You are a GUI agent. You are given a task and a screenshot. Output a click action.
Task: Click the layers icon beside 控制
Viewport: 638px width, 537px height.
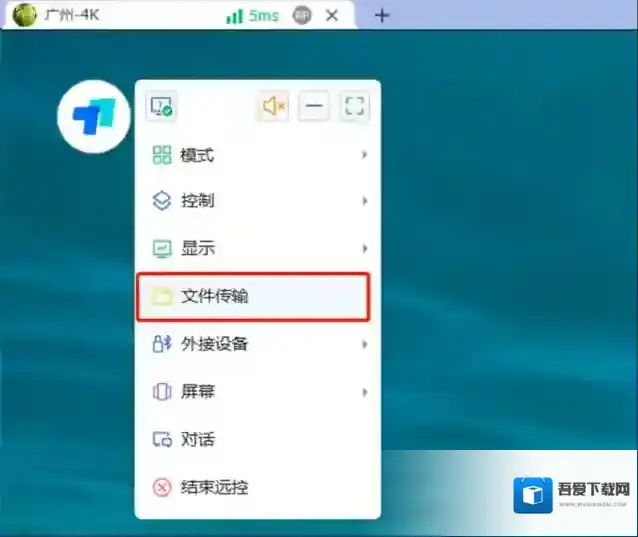tap(162, 201)
